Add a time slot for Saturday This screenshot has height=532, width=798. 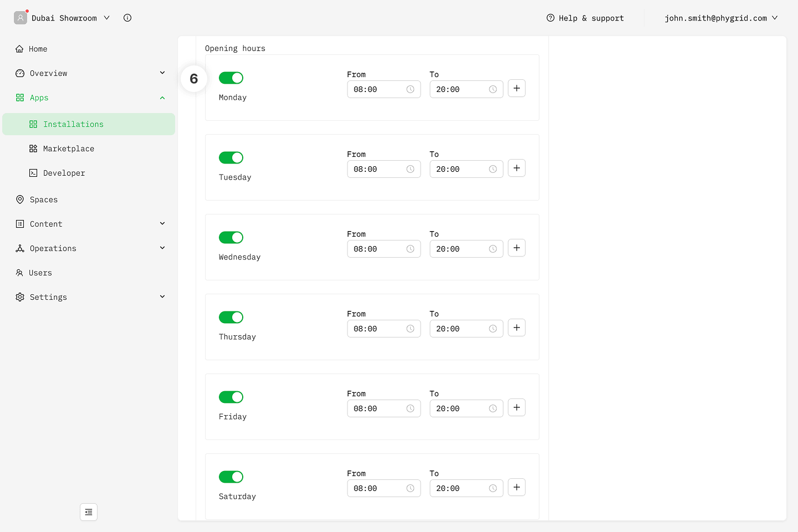pyautogui.click(x=516, y=488)
